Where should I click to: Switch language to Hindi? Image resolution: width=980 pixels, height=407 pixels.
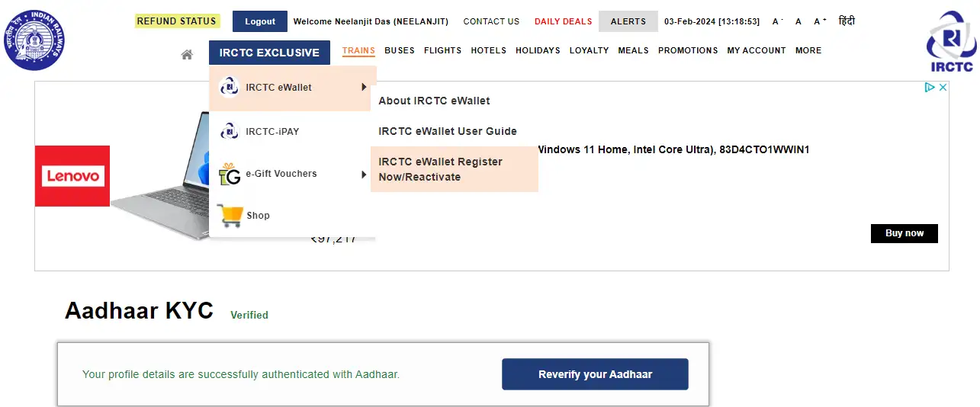(x=847, y=21)
